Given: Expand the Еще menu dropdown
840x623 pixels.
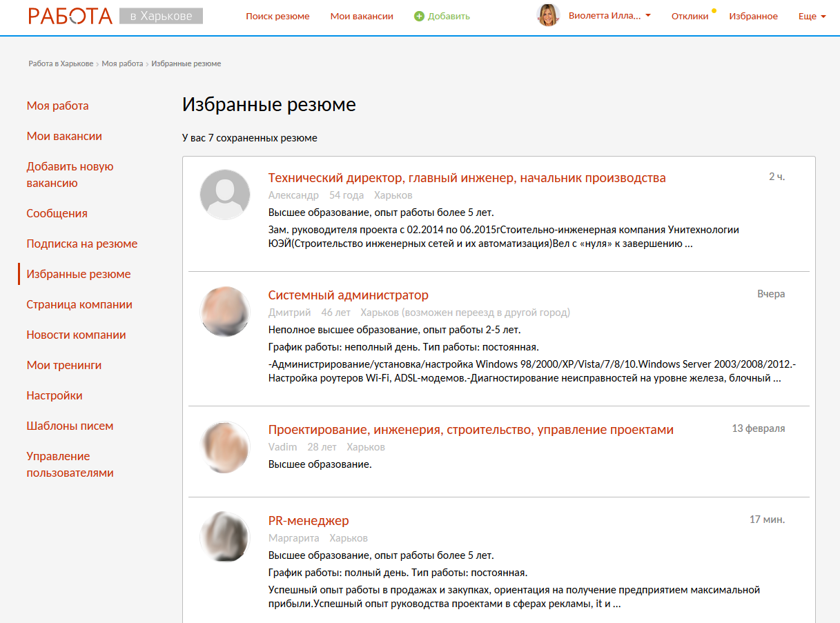Looking at the screenshot, I should tap(812, 17).
